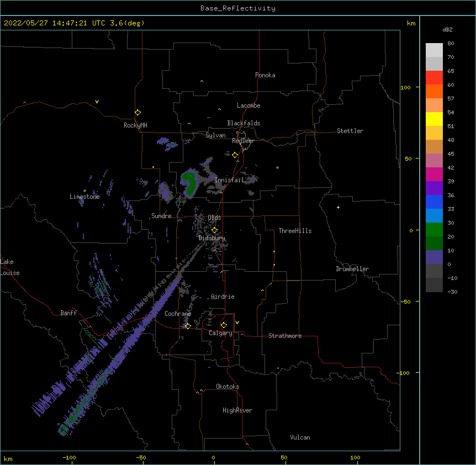Viewport: 476px width, 465px height.
Task: Click the ThreeHills town label
Action: point(295,231)
